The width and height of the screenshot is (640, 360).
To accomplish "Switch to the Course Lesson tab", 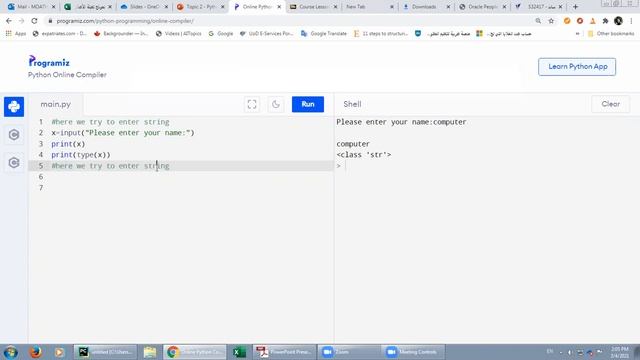I will click(313, 7).
